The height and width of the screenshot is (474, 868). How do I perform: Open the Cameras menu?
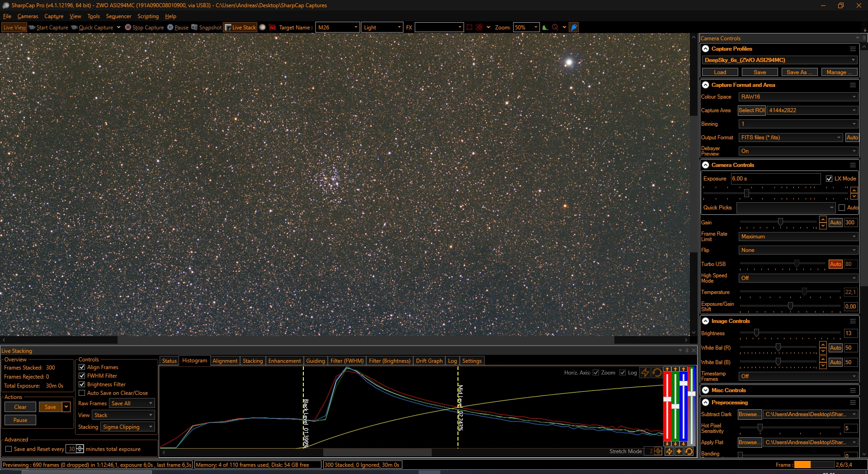coord(28,16)
